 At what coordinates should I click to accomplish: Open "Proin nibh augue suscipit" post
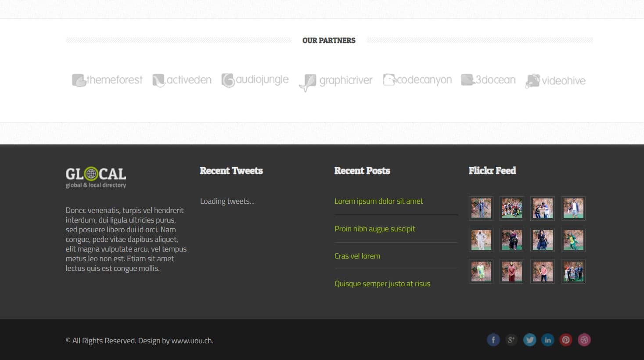point(374,229)
